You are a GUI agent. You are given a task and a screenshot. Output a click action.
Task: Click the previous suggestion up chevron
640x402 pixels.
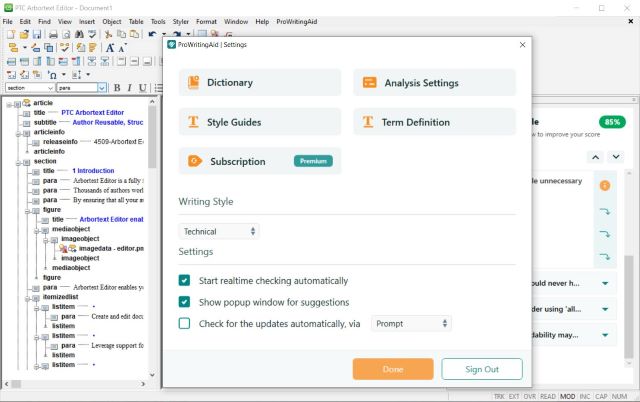(596, 157)
